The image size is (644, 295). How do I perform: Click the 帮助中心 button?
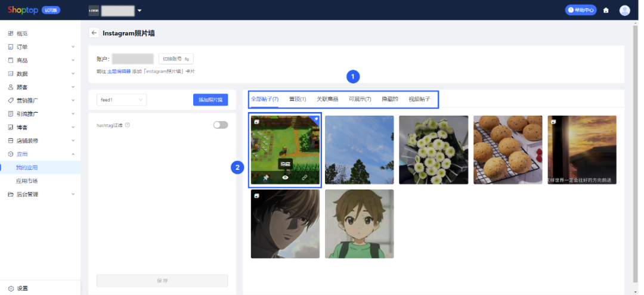[x=581, y=10]
